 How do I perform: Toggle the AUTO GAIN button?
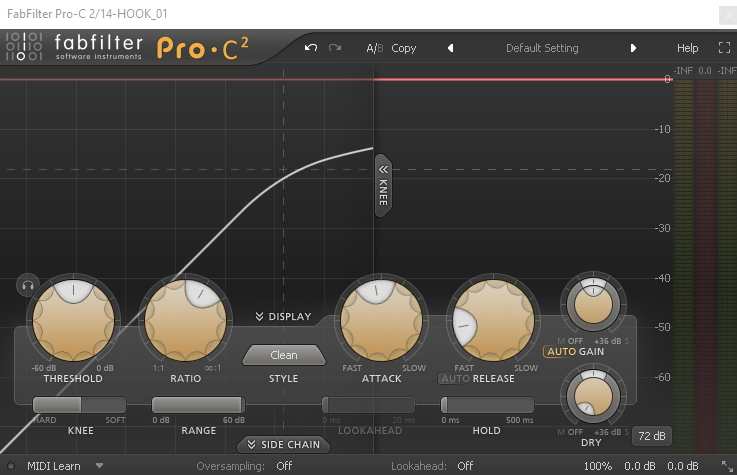tap(561, 351)
